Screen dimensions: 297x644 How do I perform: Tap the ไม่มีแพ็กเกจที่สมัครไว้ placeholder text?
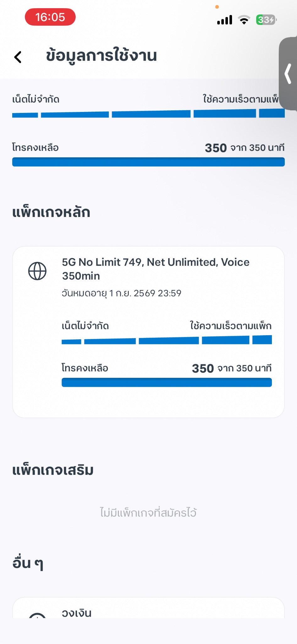click(x=148, y=513)
